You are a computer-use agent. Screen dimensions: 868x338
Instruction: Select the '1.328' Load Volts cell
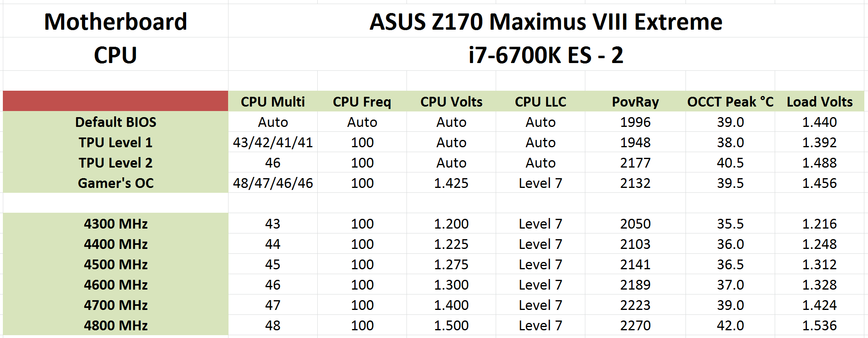820,284
